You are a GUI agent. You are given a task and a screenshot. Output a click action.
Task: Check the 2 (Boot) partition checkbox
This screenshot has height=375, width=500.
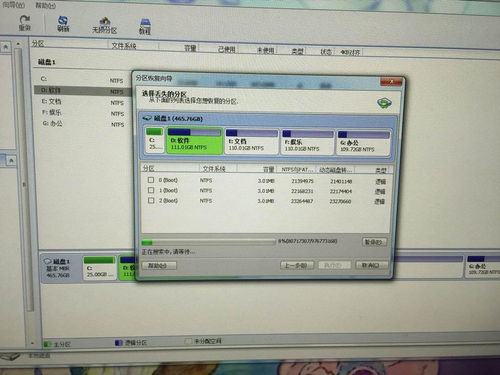[151, 200]
